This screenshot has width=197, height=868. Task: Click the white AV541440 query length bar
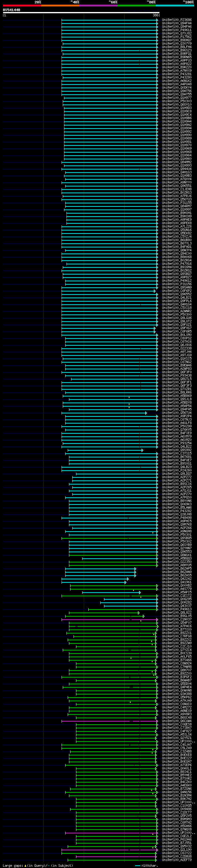[81, 13]
